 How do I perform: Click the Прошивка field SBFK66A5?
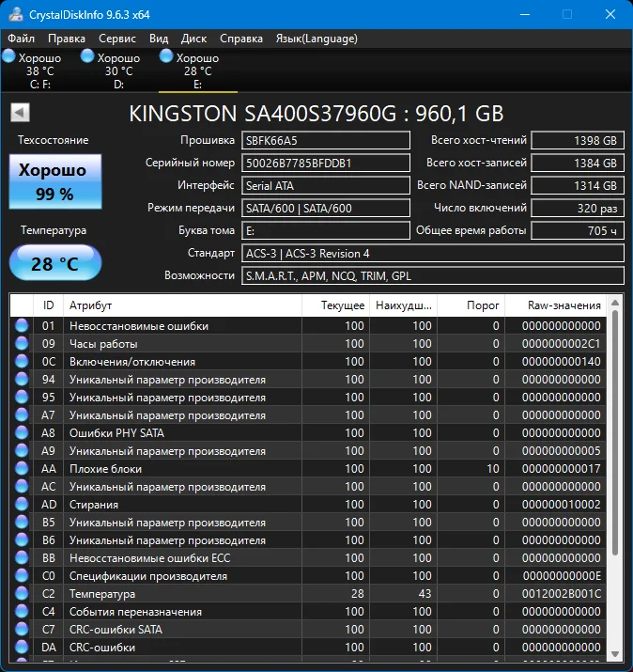326,141
